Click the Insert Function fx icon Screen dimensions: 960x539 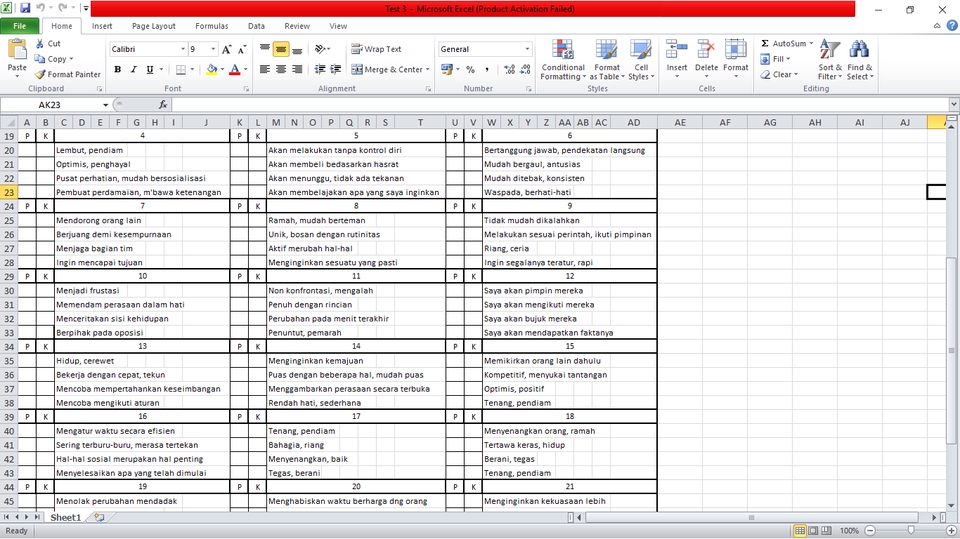coord(163,105)
